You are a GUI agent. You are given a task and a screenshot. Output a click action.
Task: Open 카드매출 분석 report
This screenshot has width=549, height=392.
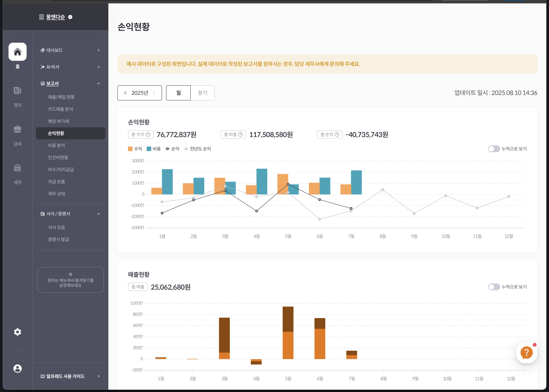60,109
